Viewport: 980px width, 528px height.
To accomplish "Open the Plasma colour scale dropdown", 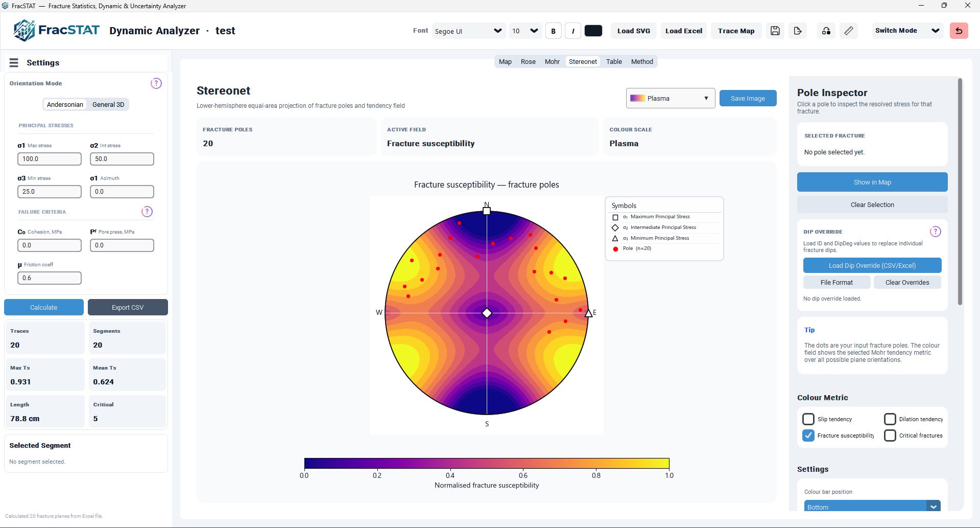I will click(x=670, y=98).
